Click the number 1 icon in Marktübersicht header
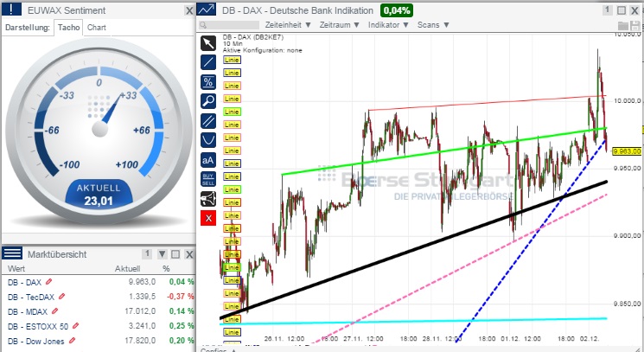 click(148, 253)
